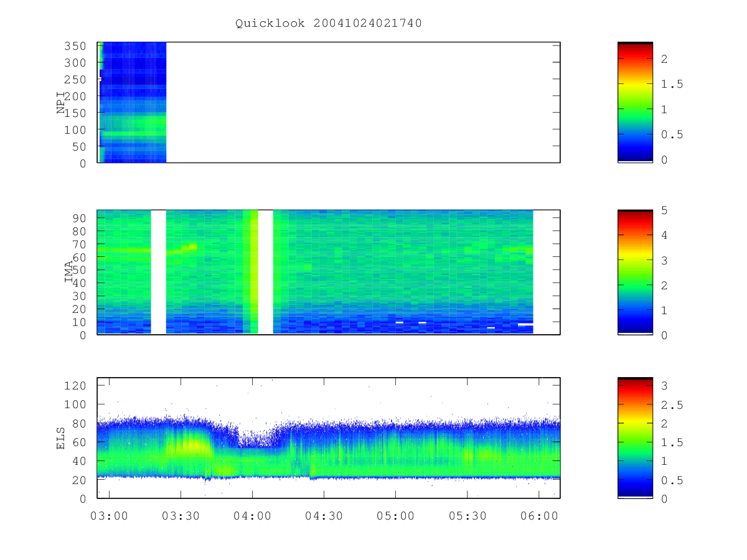The height and width of the screenshot is (560, 747).
Task: Click the NPI axis label
Action: click(61, 103)
